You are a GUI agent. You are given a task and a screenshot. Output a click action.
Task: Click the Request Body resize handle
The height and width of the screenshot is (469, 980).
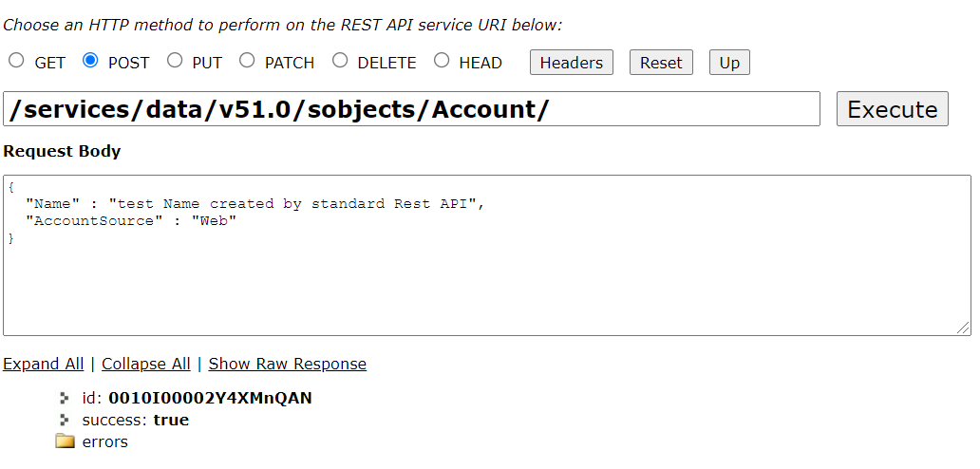click(x=963, y=328)
